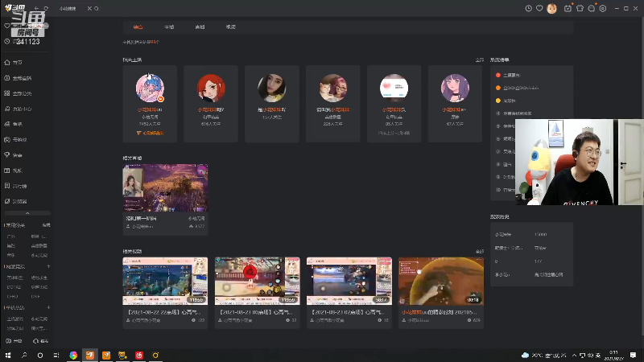Play video 【2021-08-23 02点场】
Screen dimensions: 644x362
[349, 281]
